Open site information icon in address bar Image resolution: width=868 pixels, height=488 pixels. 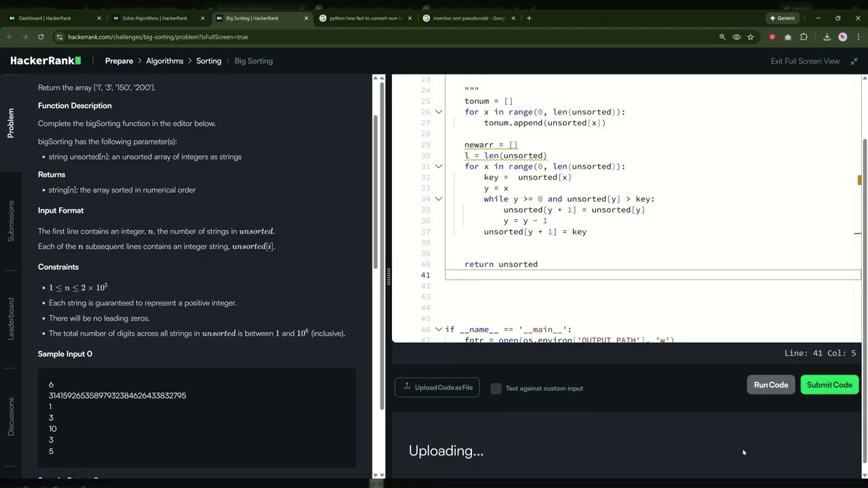[x=59, y=37]
